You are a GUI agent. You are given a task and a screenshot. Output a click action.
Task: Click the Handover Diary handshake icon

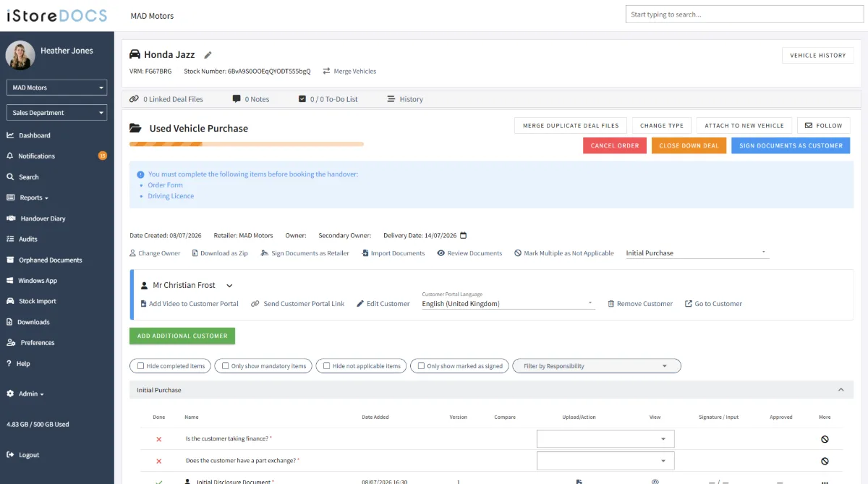coord(11,218)
